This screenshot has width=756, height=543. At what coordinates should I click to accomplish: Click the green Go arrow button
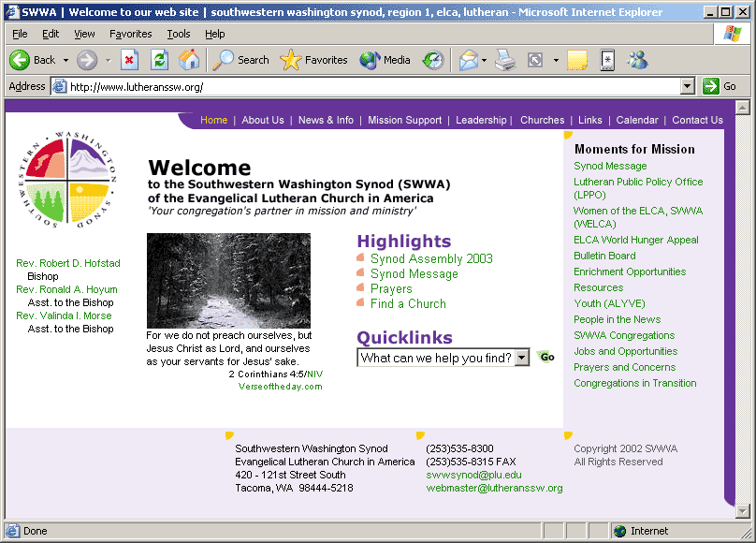711,86
